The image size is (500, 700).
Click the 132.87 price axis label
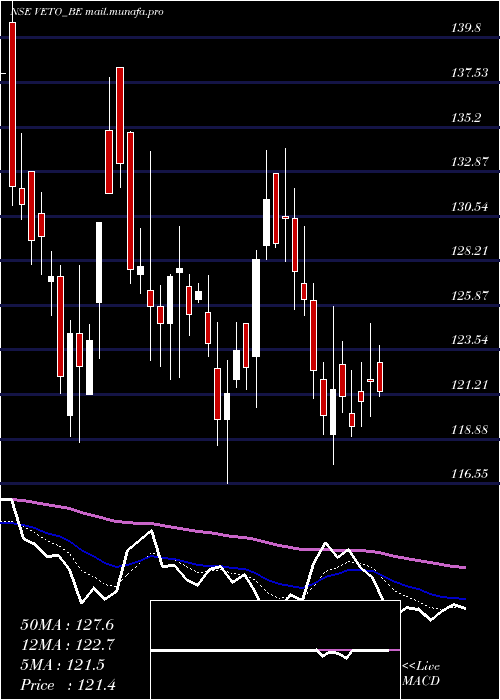[x=470, y=162]
